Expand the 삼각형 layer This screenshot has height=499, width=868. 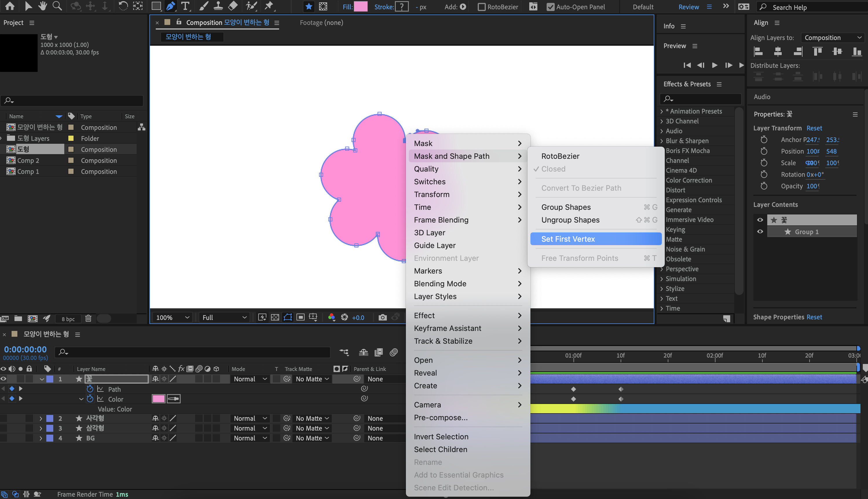[x=41, y=428]
